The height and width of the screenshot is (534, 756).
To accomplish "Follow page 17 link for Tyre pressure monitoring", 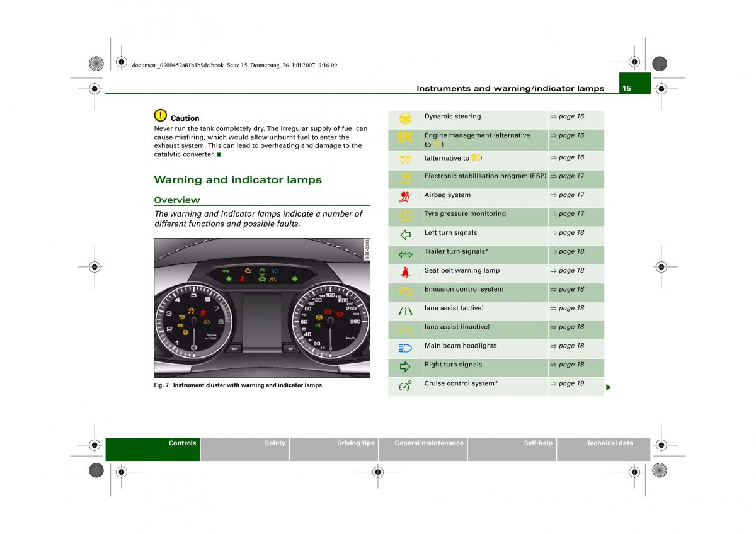I will coord(567,214).
